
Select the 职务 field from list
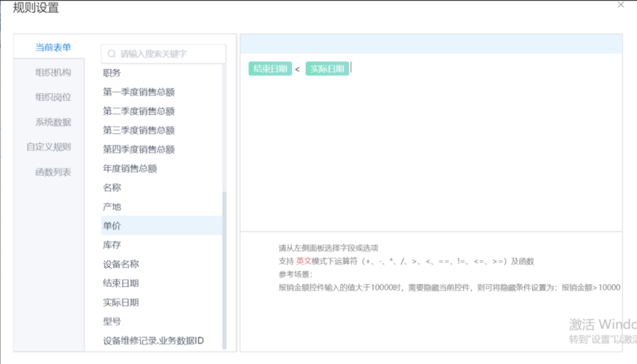112,73
